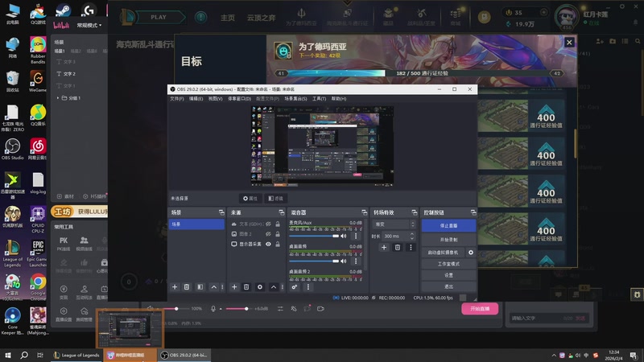Remove transition with trash icon
The width and height of the screenshot is (644, 362).
(398, 248)
